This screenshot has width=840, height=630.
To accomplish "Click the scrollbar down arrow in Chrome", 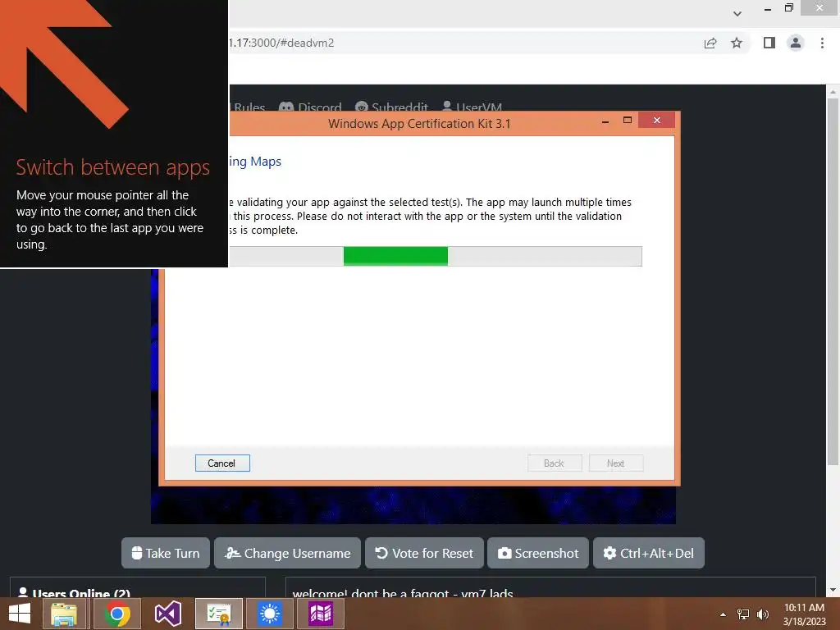I will click(x=833, y=591).
